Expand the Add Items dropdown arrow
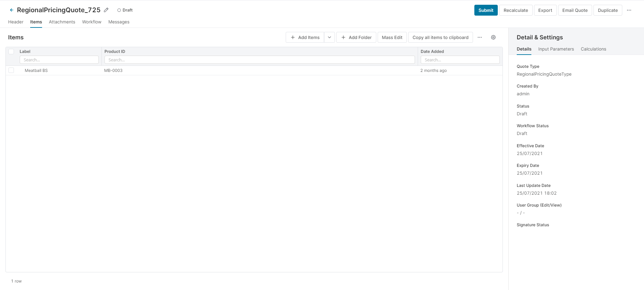Viewport: 644px width, 290px height. 329,37
